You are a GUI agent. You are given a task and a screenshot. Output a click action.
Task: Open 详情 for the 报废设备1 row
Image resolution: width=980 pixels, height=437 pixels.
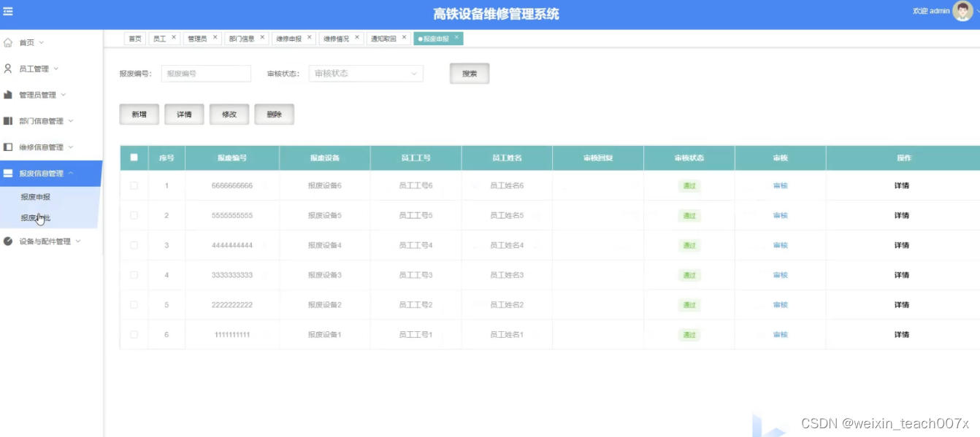pyautogui.click(x=902, y=334)
